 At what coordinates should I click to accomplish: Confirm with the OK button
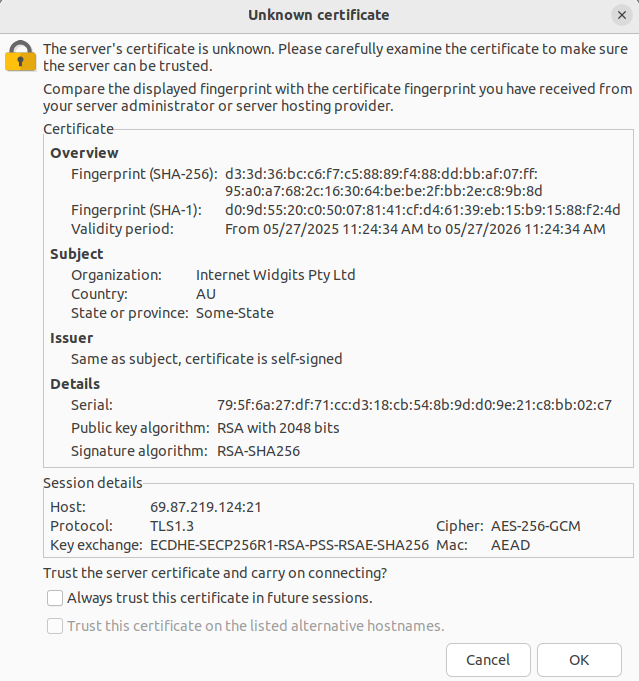(x=579, y=660)
